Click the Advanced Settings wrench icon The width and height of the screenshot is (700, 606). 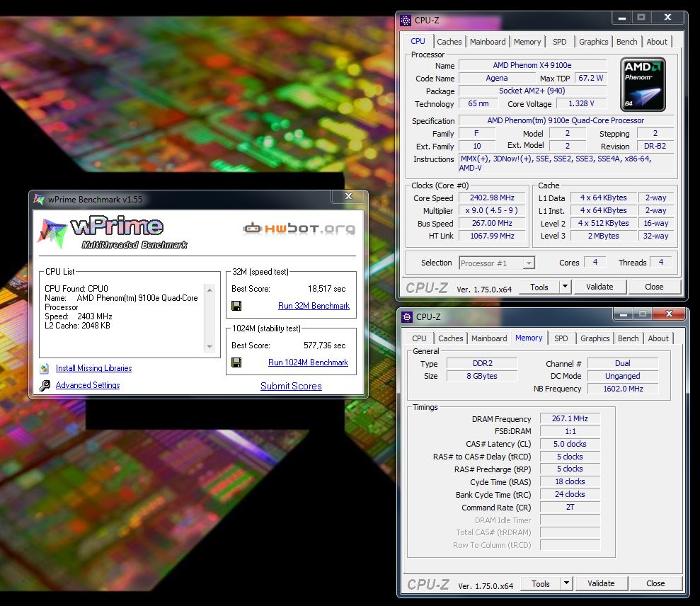(45, 385)
